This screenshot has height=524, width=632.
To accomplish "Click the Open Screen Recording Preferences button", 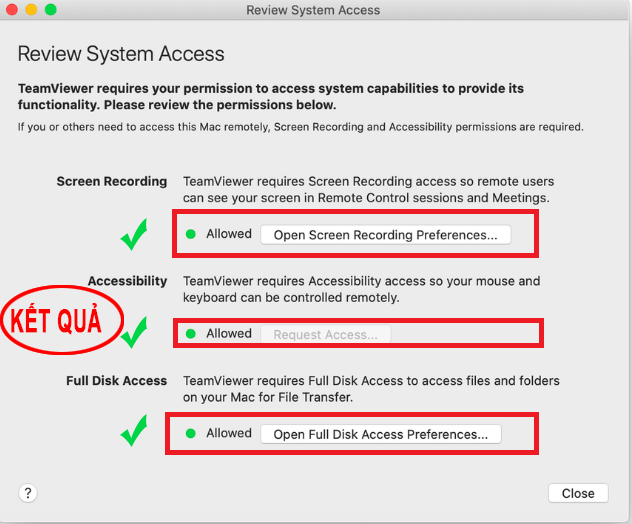I will coord(385,235).
